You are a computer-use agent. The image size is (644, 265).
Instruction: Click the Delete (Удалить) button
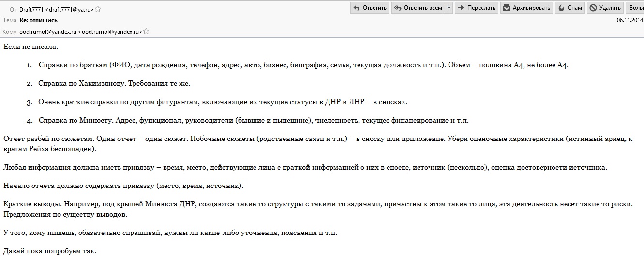pyautogui.click(x=605, y=8)
